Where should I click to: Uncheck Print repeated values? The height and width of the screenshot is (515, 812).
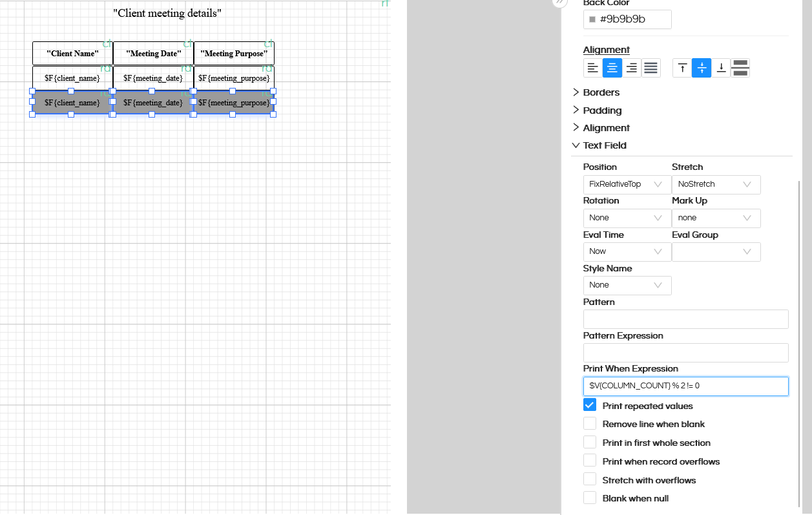click(x=589, y=405)
